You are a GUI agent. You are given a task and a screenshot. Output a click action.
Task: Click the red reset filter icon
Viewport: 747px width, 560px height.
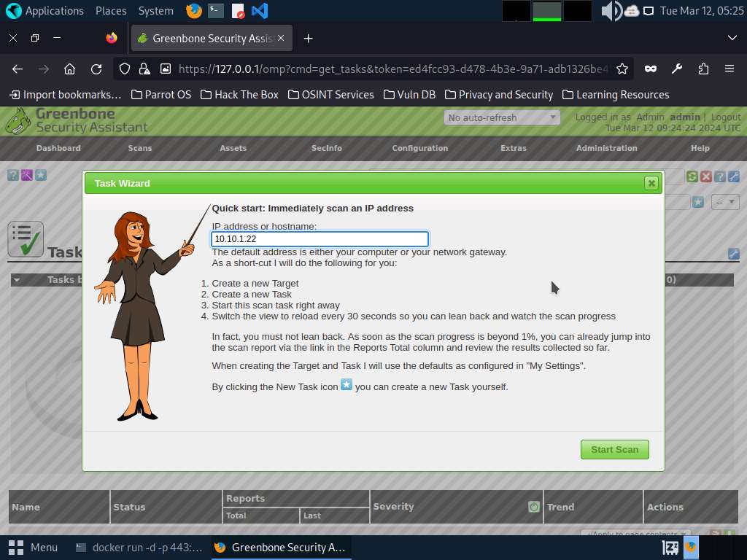pyautogui.click(x=706, y=176)
